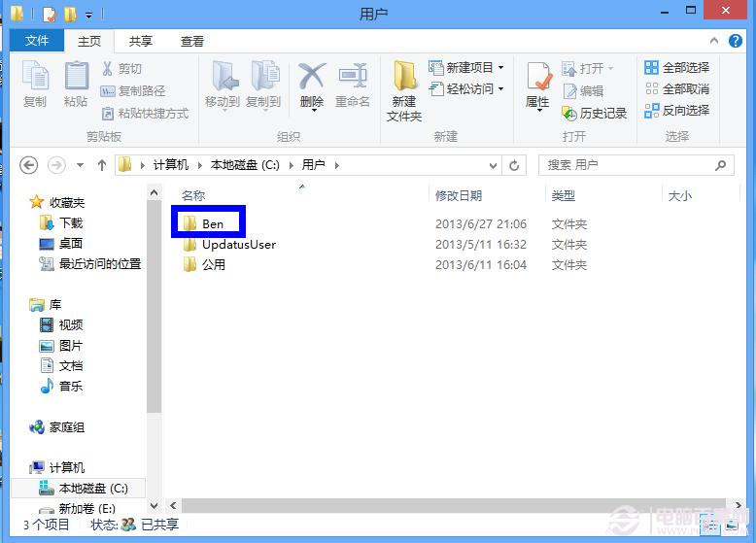The image size is (756, 543).
Task: Open 收藏夹 in the navigation pane
Action: point(57,202)
